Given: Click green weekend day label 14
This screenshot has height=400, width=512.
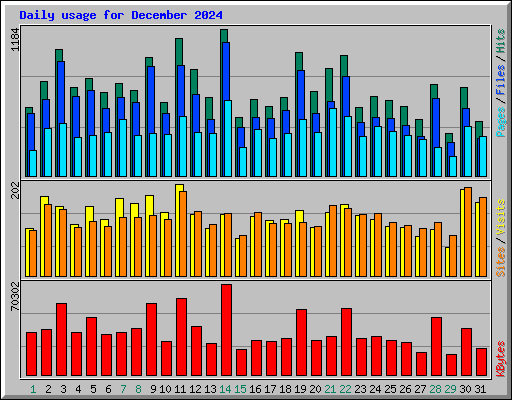Looking at the screenshot, I should (225, 389).
